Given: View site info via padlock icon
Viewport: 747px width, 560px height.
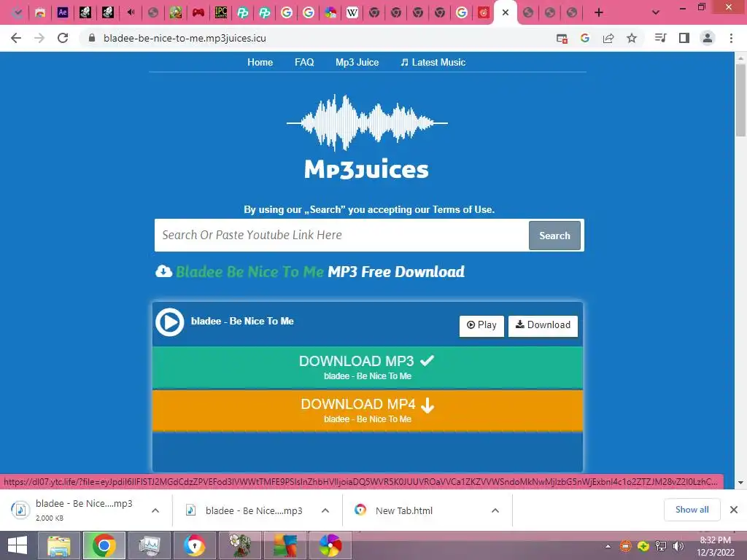Looking at the screenshot, I should pyautogui.click(x=92, y=38).
